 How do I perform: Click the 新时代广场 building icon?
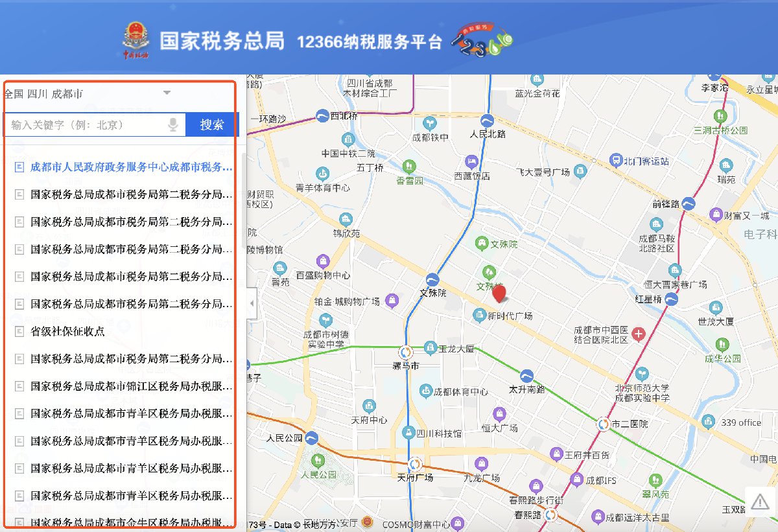tap(478, 315)
